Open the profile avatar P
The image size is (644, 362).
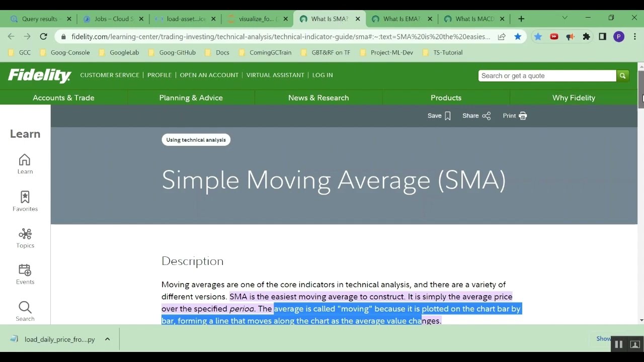pos(619,36)
